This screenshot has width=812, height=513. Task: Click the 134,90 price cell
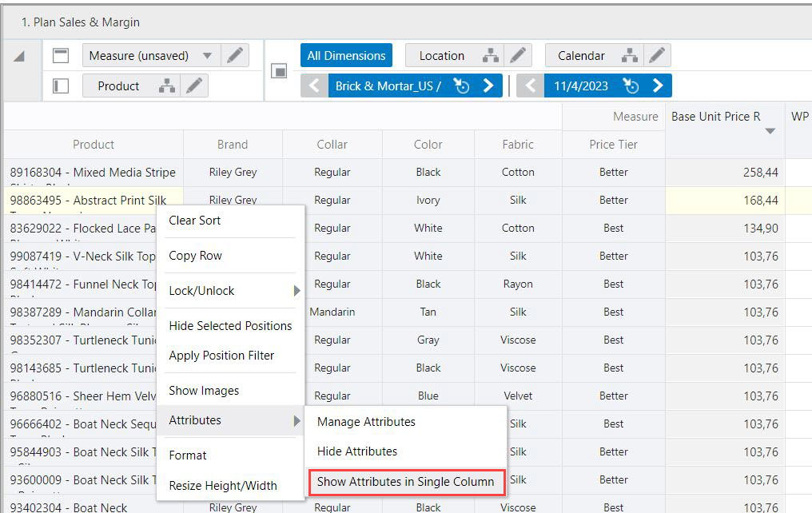point(725,229)
